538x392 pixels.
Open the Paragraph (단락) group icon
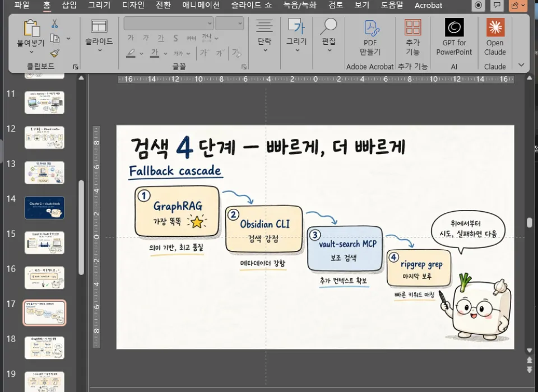(x=265, y=26)
